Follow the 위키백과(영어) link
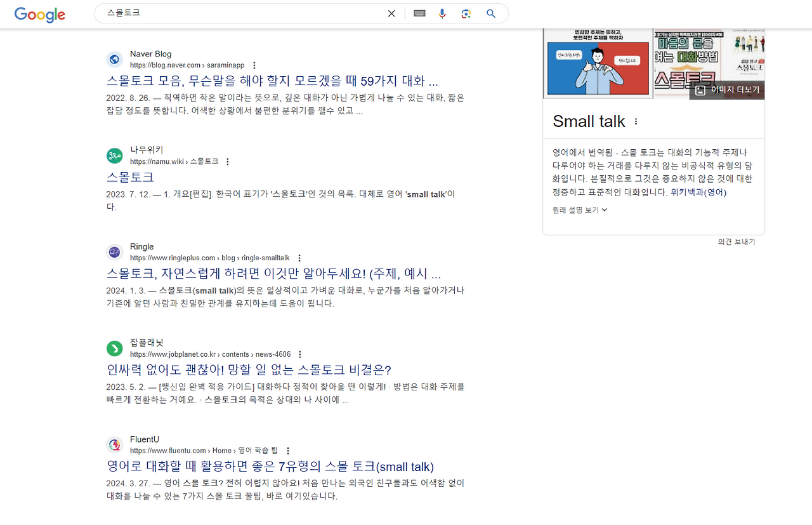Image resolution: width=812 pixels, height=525 pixels. point(698,192)
